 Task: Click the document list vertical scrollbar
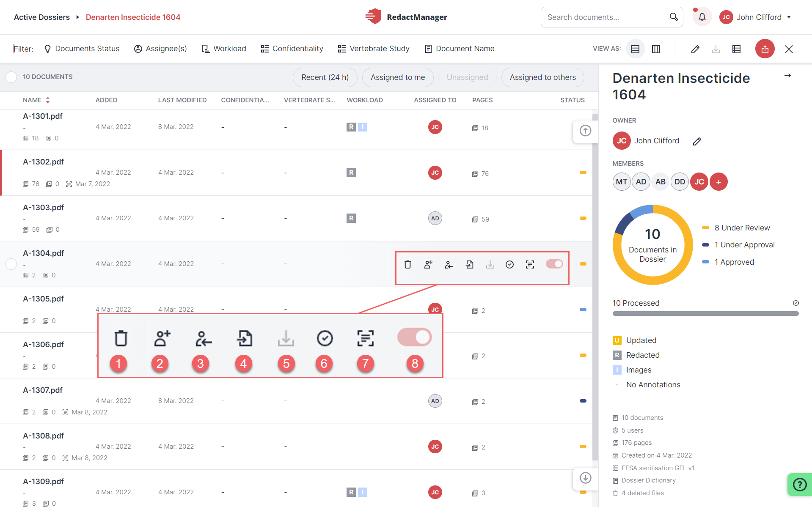pyautogui.click(x=595, y=288)
